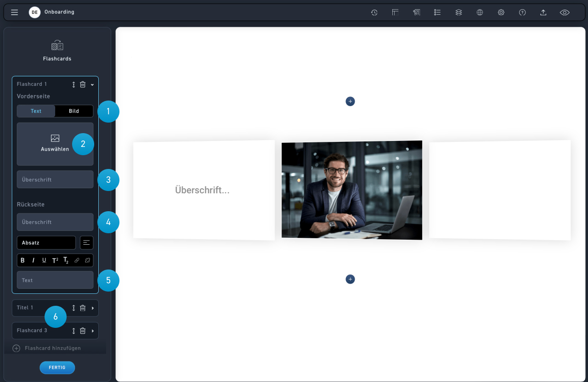
Task: Switch front side to Bild mode
Action: (74, 111)
